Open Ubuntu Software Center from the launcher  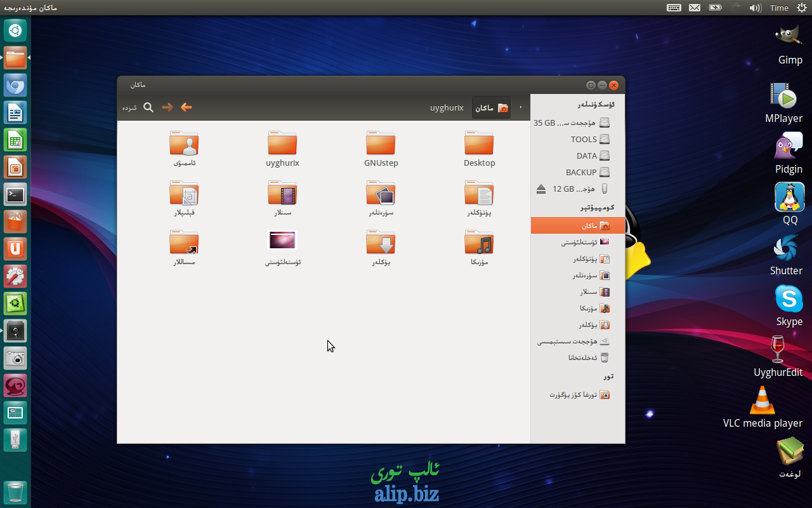15,222
